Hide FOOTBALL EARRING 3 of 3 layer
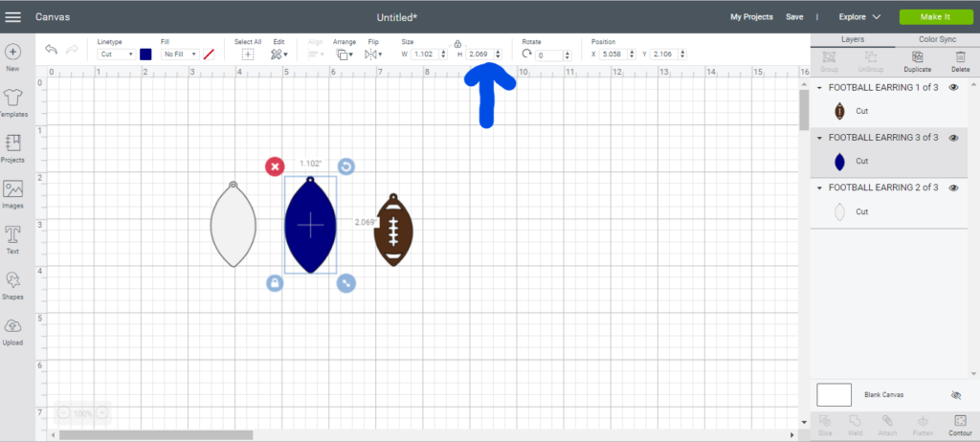This screenshot has height=442, width=980. point(953,138)
